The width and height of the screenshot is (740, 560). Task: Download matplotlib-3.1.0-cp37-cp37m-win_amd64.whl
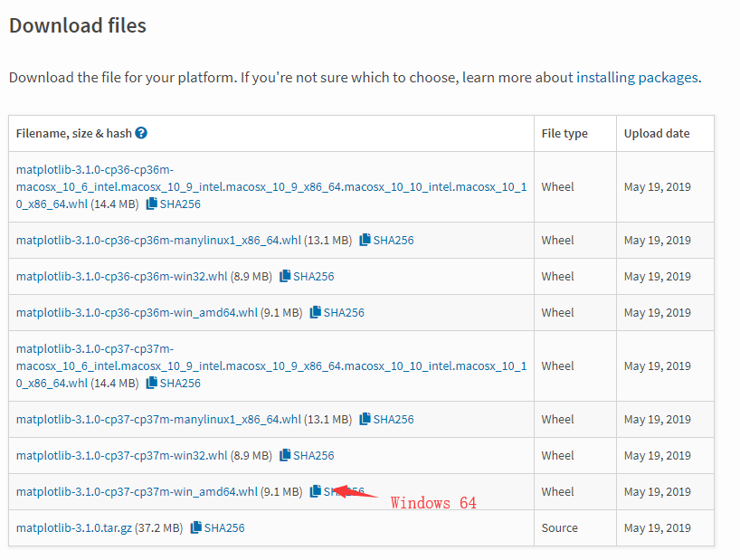click(137, 491)
